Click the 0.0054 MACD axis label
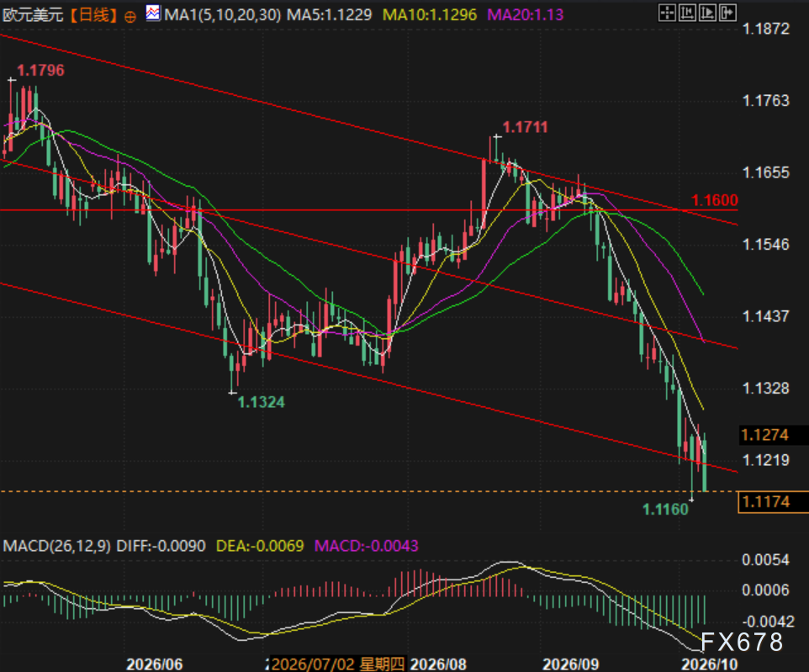 click(765, 559)
